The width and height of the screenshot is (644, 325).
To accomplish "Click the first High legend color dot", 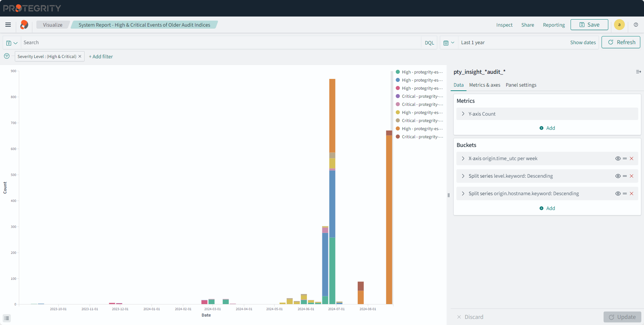I will 398,72.
